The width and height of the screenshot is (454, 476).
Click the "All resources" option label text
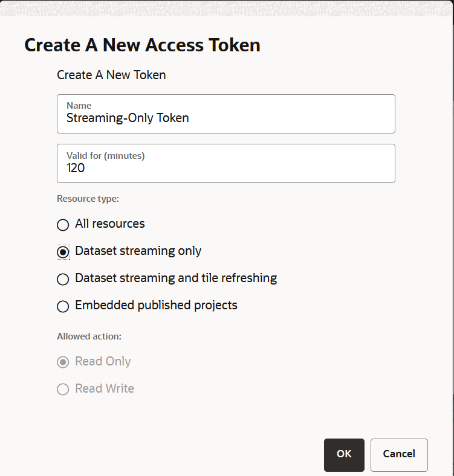[x=110, y=224]
